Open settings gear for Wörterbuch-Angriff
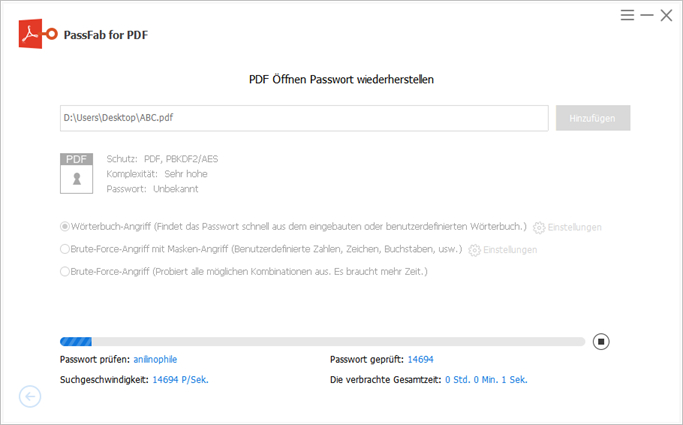The height and width of the screenshot is (425, 683). [539, 228]
